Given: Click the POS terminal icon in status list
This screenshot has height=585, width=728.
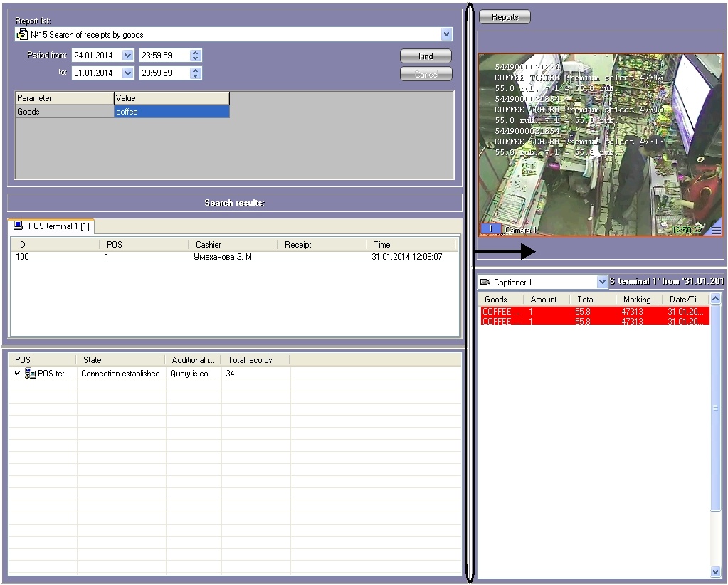Looking at the screenshot, I should [x=30, y=373].
